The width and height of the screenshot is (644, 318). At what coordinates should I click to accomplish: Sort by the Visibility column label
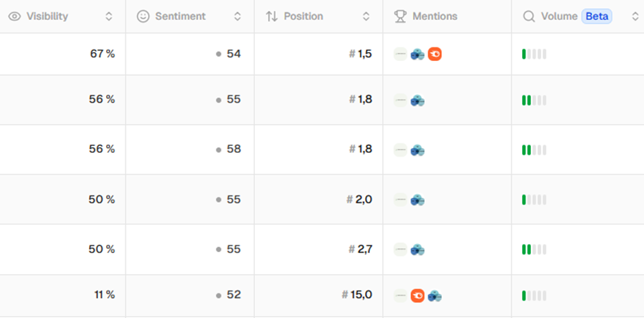coord(47,16)
